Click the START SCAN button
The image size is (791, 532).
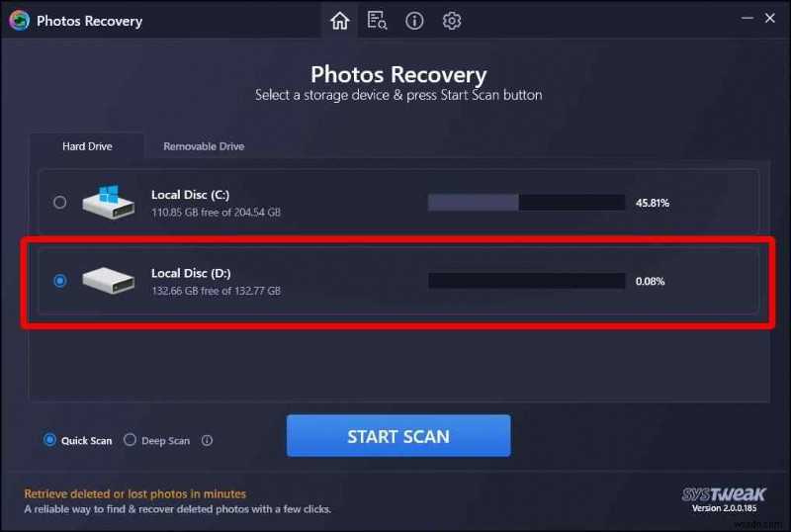click(398, 436)
